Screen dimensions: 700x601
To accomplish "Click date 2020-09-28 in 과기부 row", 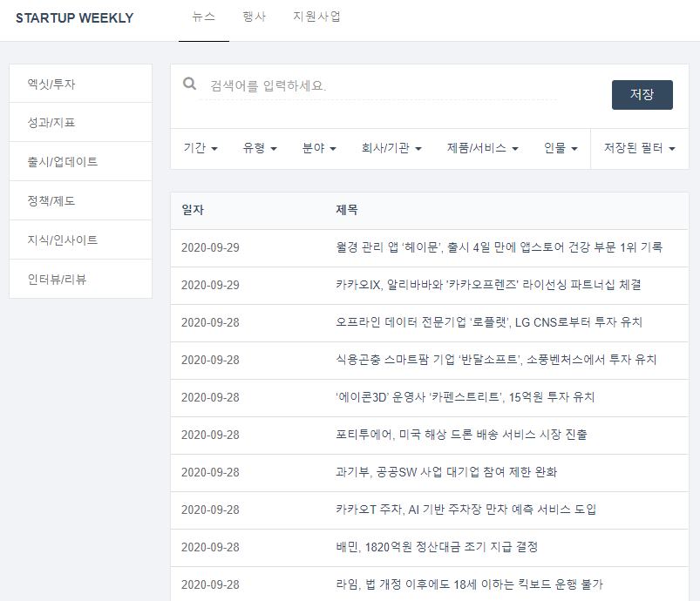I will (x=210, y=473).
